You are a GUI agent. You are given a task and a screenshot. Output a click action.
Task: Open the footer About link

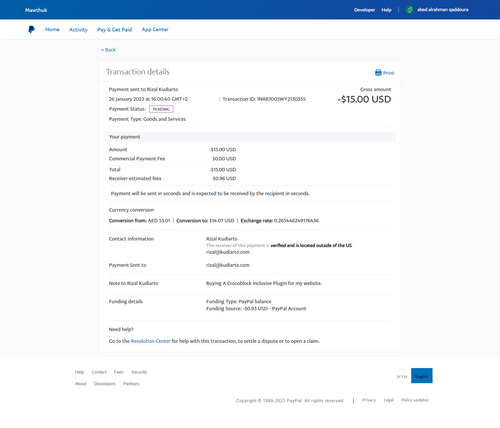point(81,384)
